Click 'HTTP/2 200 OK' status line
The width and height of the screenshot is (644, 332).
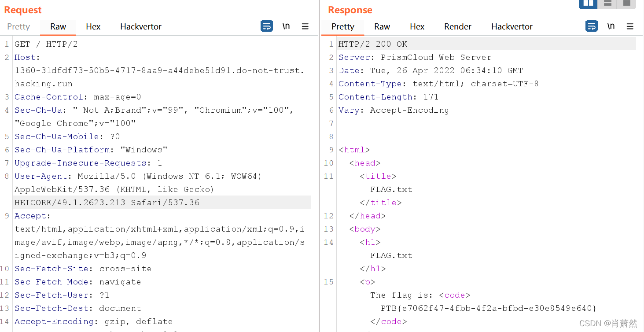tap(373, 44)
